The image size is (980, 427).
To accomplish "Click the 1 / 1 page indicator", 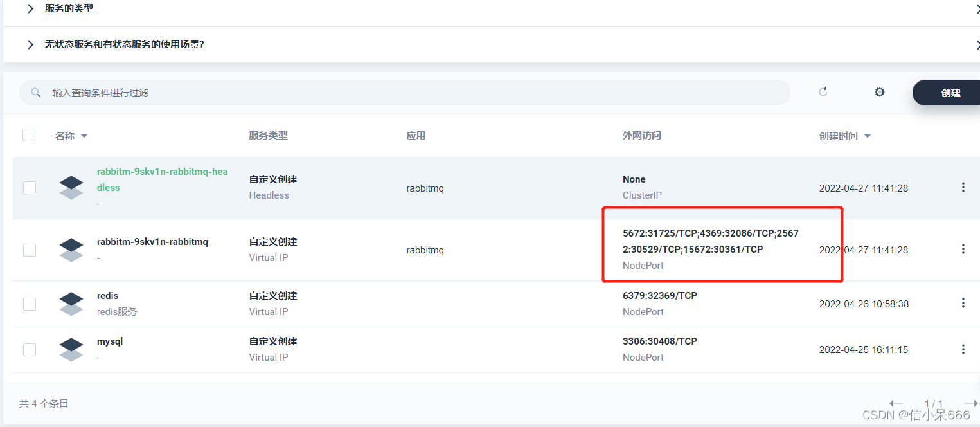I will (933, 403).
